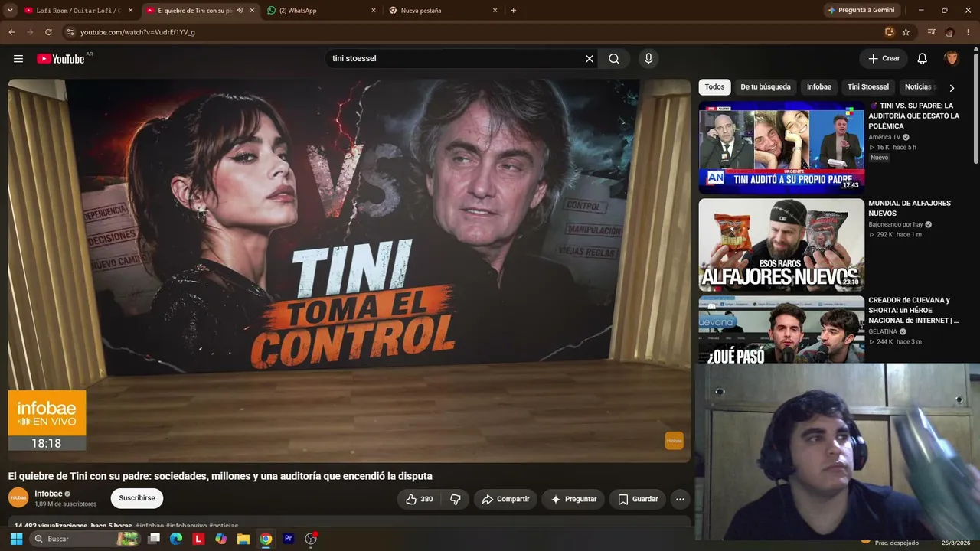Open the #infobae hashtag link
This screenshot has width=980, height=551.
(150, 527)
